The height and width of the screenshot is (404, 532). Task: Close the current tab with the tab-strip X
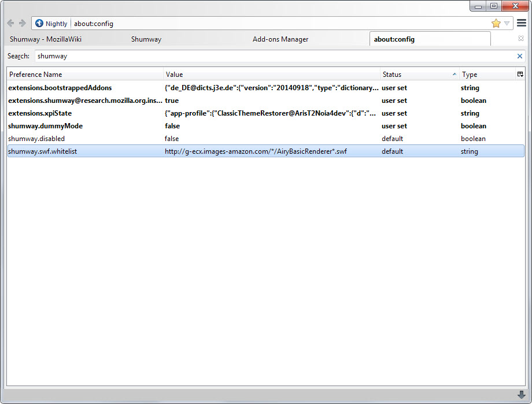coord(521,39)
